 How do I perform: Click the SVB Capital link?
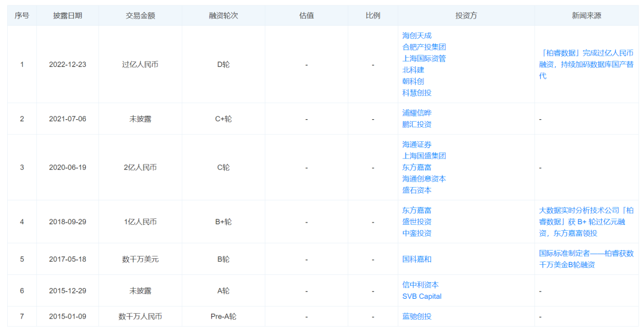point(422,296)
